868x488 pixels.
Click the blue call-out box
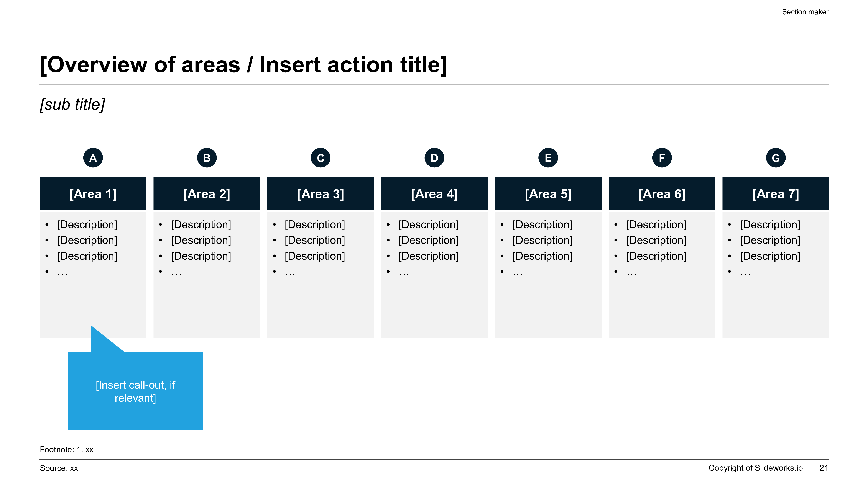coord(135,391)
